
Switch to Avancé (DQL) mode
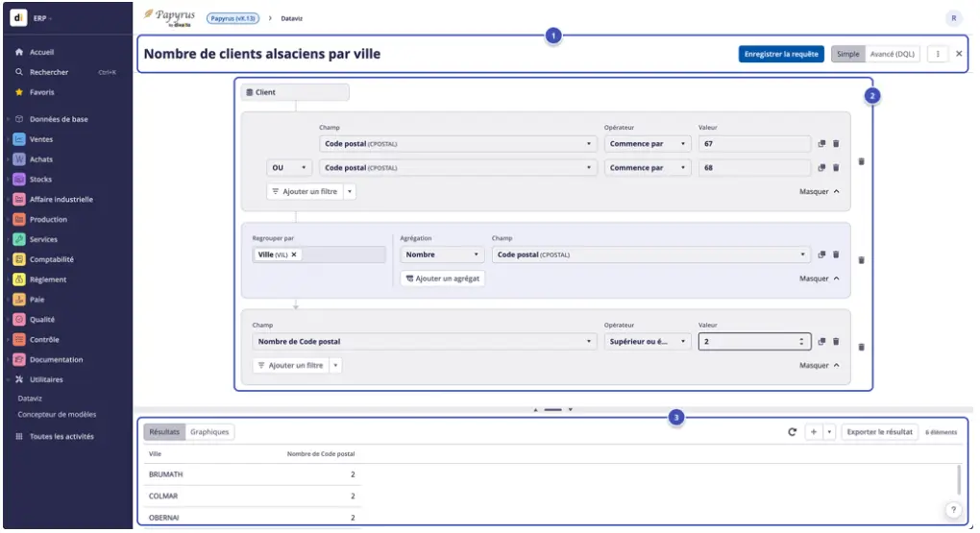892,55
